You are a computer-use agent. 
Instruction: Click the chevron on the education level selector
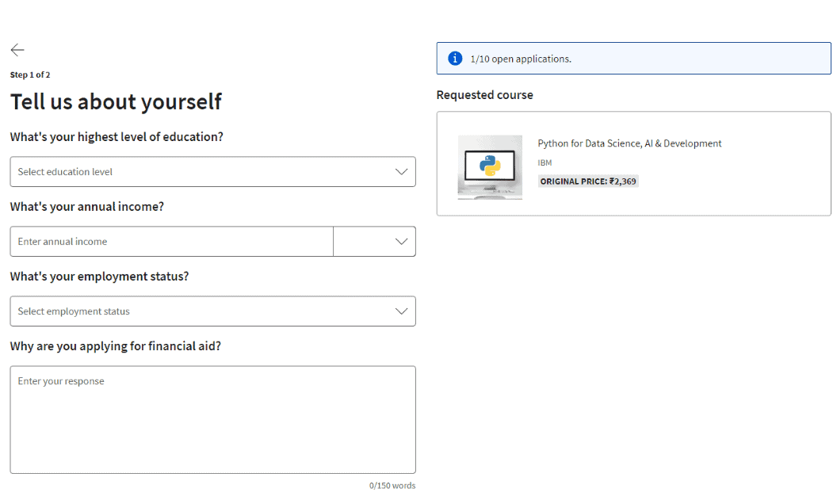coord(401,171)
